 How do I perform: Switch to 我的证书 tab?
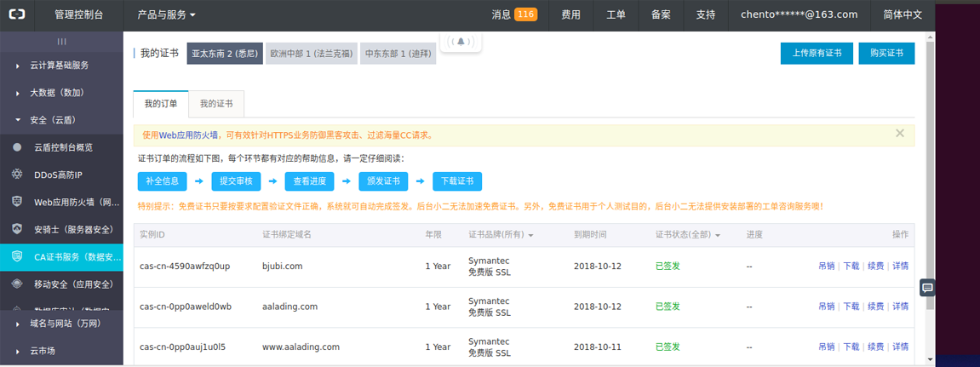[x=216, y=104]
